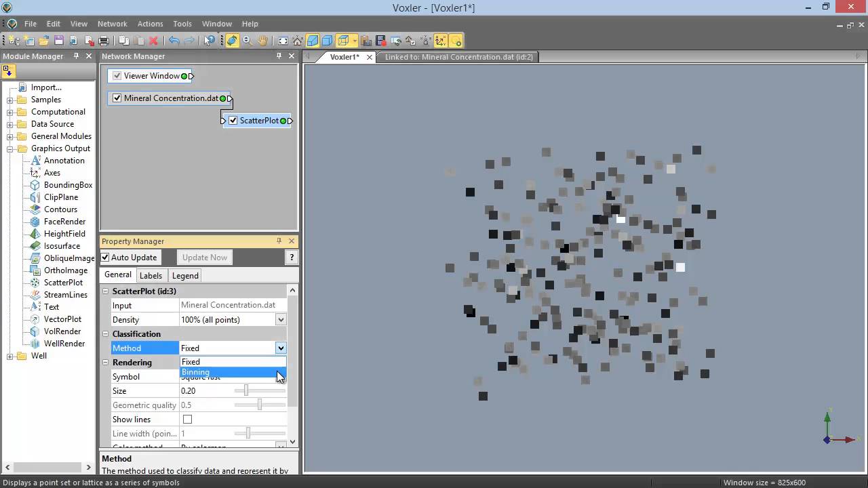
Task: Open the Linked to Mineral Concentration.dat tab
Action: 458,57
